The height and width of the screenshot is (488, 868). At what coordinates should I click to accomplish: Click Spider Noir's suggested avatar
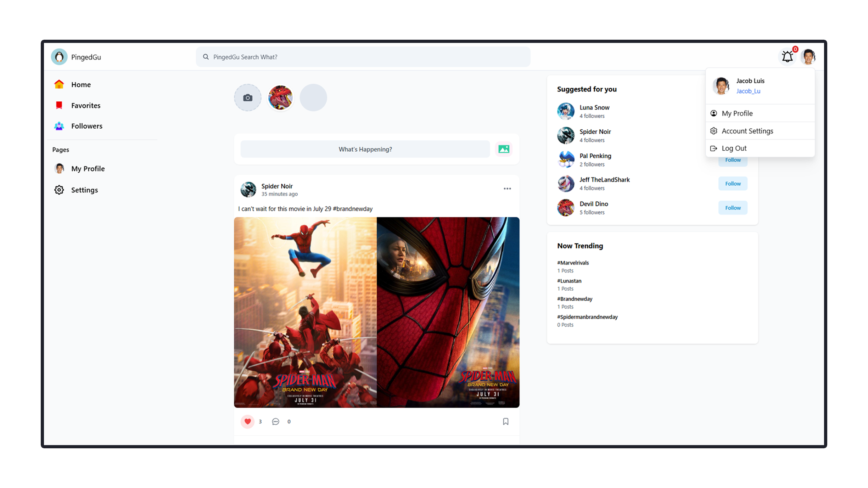[566, 135]
